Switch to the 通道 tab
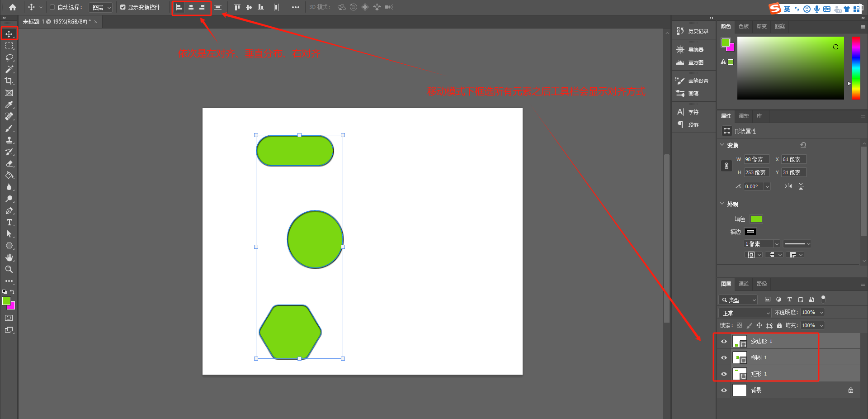The image size is (868, 419). (x=744, y=284)
